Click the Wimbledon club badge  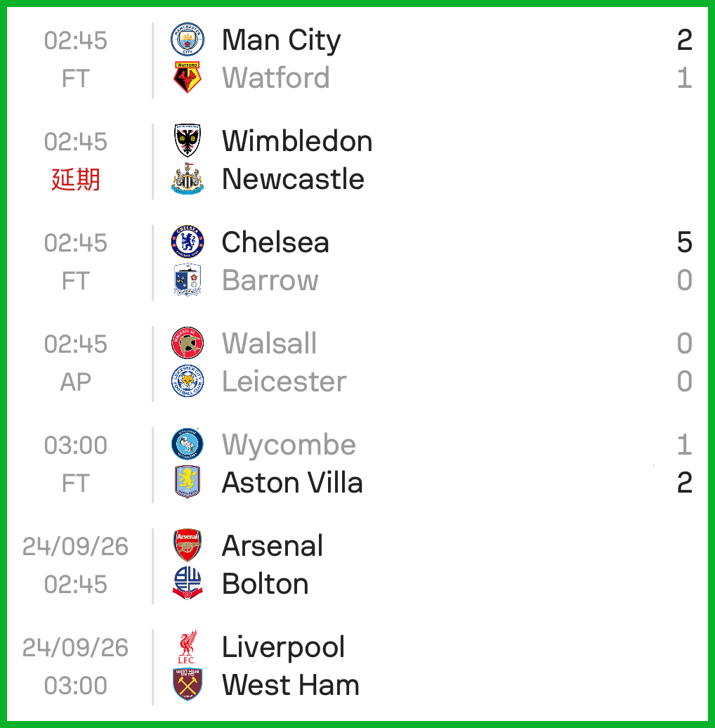point(188,141)
